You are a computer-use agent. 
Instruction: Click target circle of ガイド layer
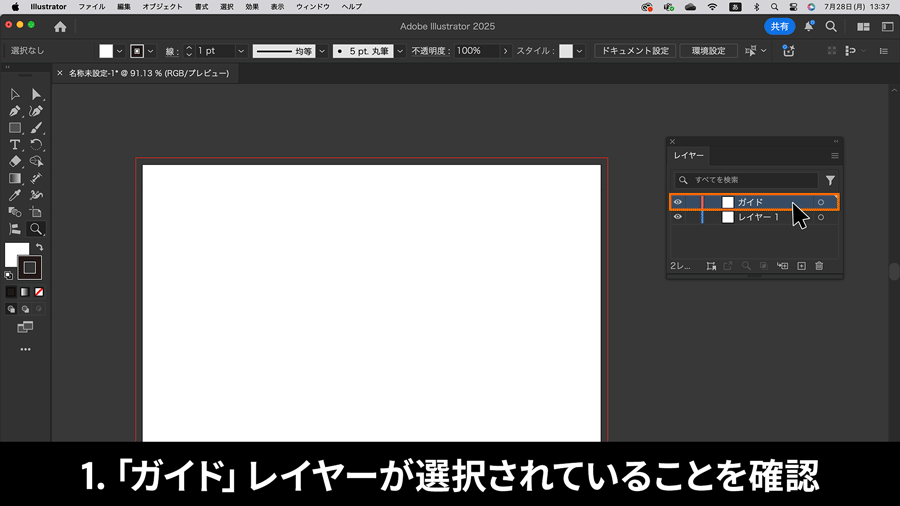pos(821,202)
